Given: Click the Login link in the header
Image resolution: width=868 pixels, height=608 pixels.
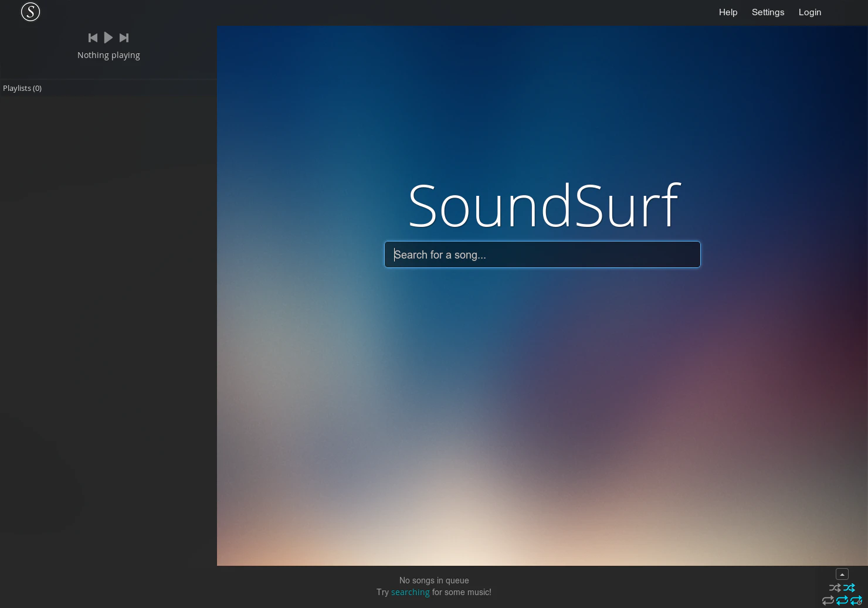Looking at the screenshot, I should point(810,12).
